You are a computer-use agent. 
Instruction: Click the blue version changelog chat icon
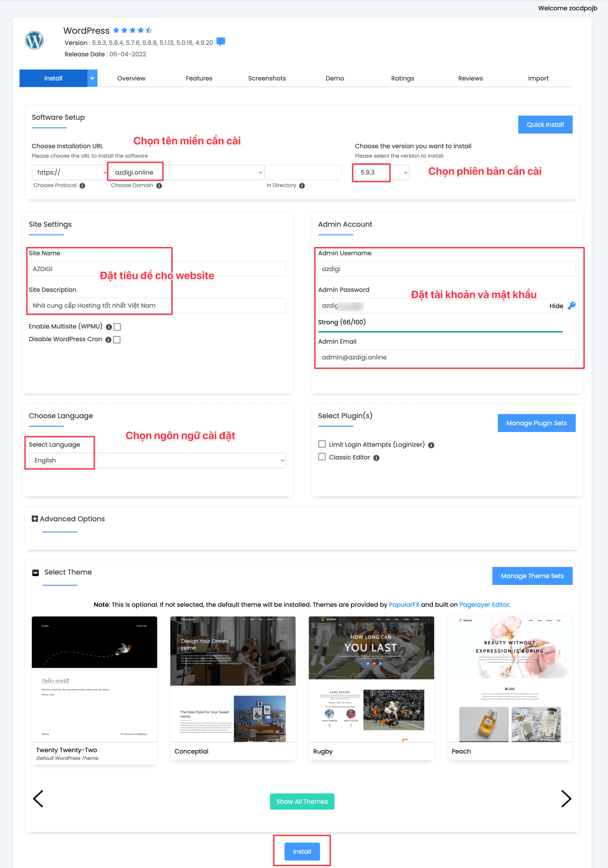tap(221, 42)
